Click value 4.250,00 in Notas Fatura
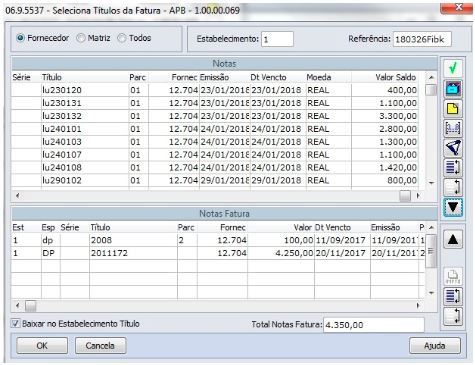Screen dimensions: 475x365 294,253
